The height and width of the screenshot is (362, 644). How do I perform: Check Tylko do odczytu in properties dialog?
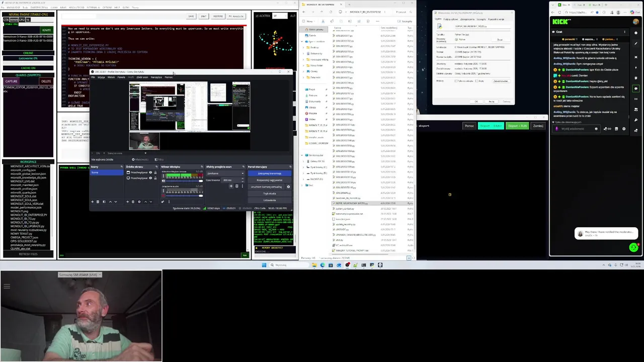(x=456, y=81)
